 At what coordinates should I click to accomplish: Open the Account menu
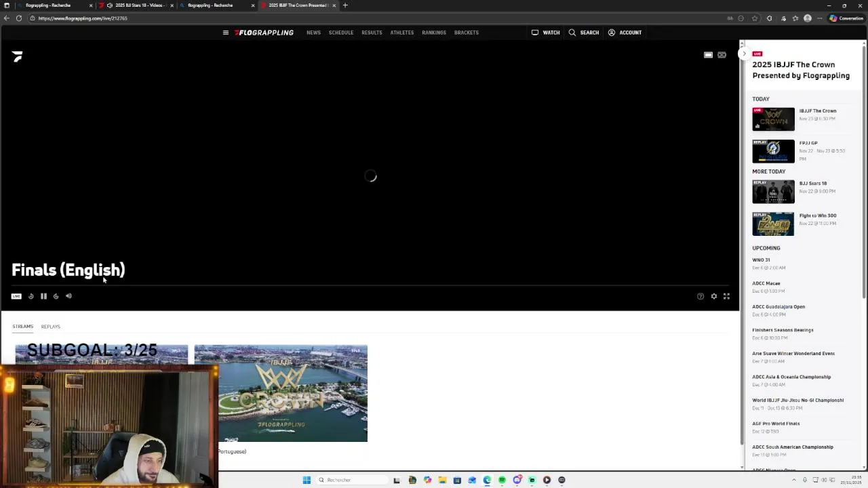(625, 33)
